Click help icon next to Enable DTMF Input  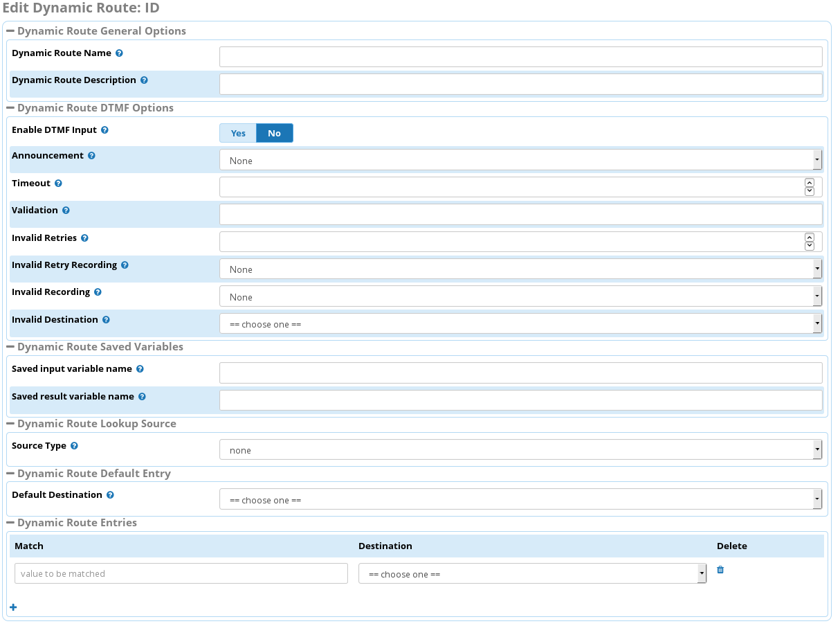coord(104,130)
